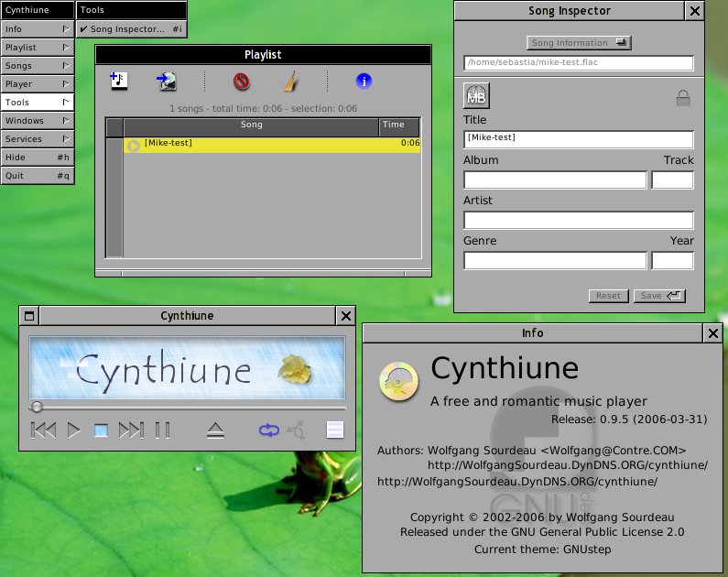Click the Save button in Song Inspector
Screen dimensions: 728x577
659,296
